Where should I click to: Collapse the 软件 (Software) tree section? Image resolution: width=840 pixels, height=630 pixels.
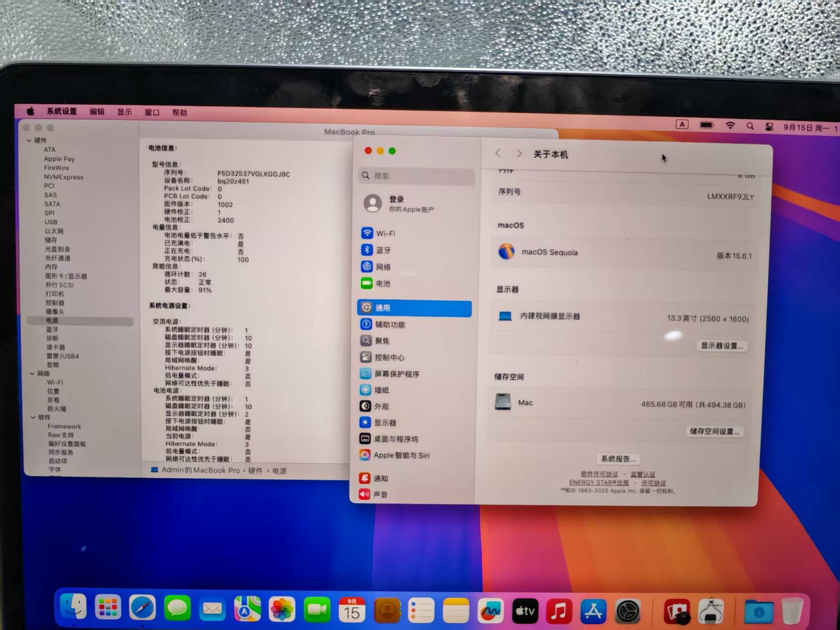[x=33, y=417]
